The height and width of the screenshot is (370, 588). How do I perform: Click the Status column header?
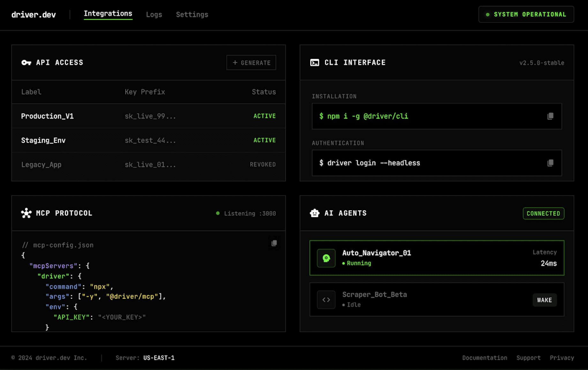click(x=264, y=92)
